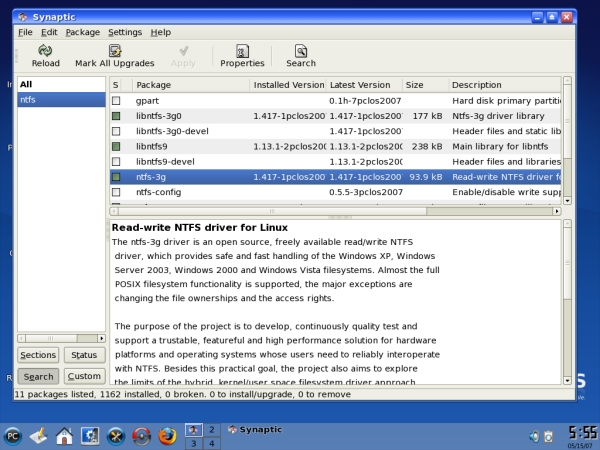Switch to virtual desktop 1 in pager
The height and width of the screenshot is (450, 600).
[194, 430]
